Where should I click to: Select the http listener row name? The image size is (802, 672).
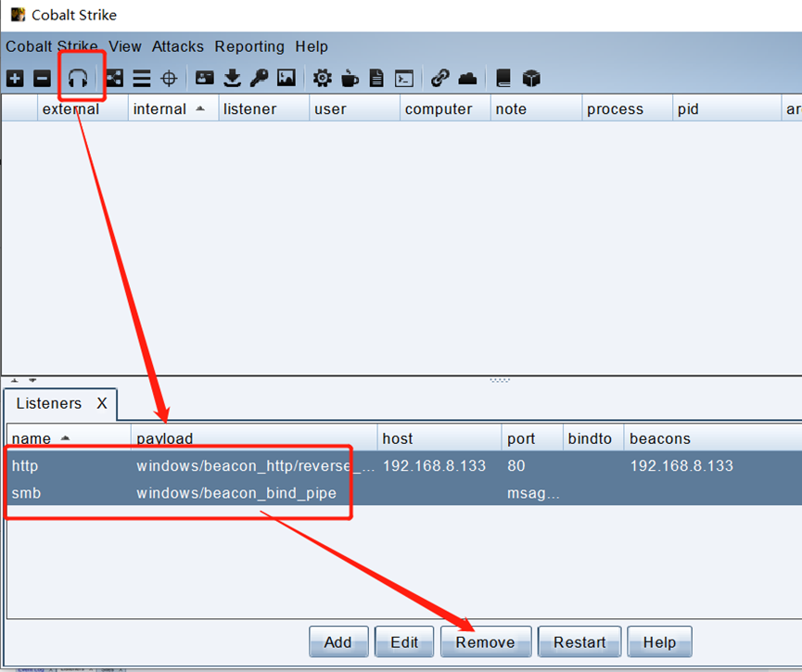(25, 466)
